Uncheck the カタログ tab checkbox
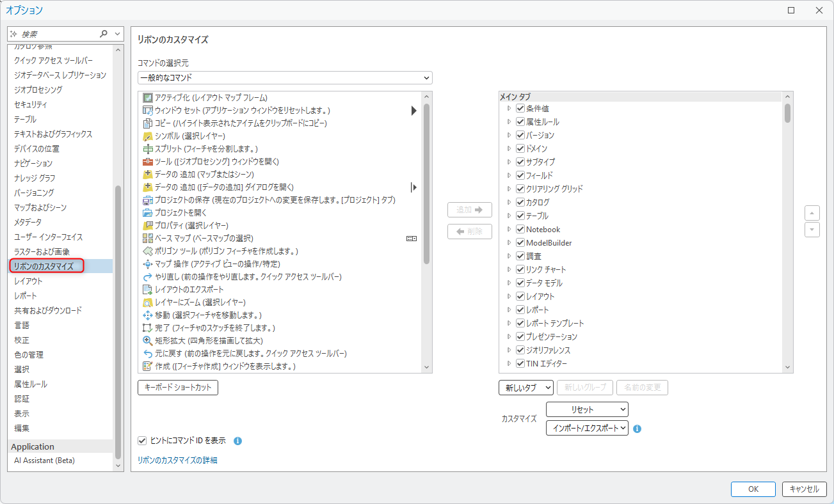Viewport: 834px width, 504px height. tap(520, 203)
